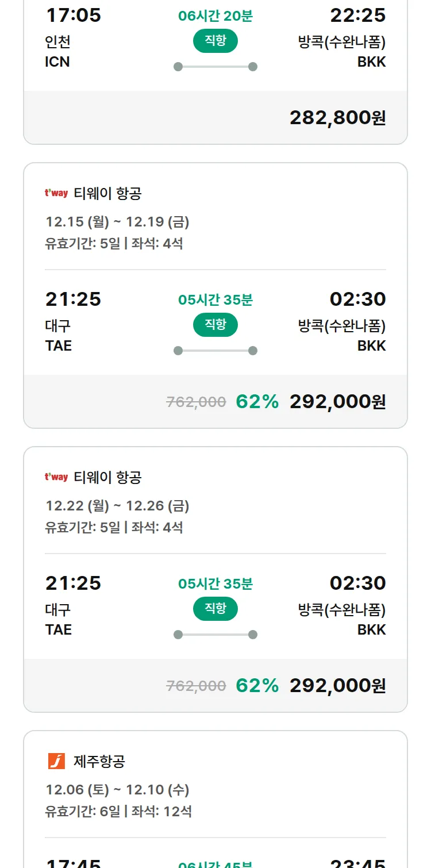Select the 292,000원 fare for the 12.22 flight
Image resolution: width=431 pixels, height=868 pixels.
coord(337,685)
